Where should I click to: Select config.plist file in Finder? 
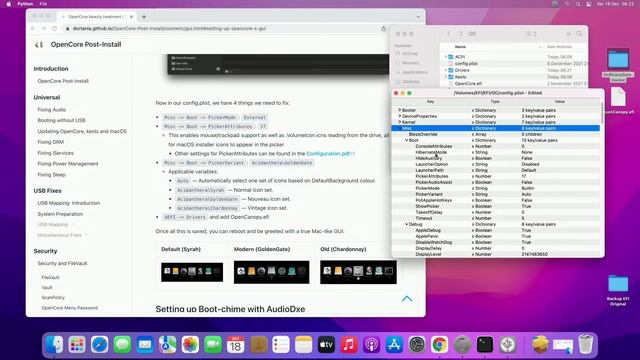point(466,64)
